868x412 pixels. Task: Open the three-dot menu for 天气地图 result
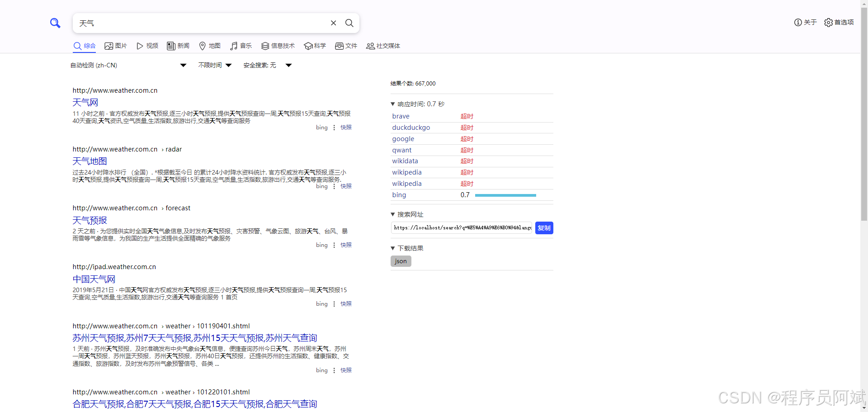point(334,186)
